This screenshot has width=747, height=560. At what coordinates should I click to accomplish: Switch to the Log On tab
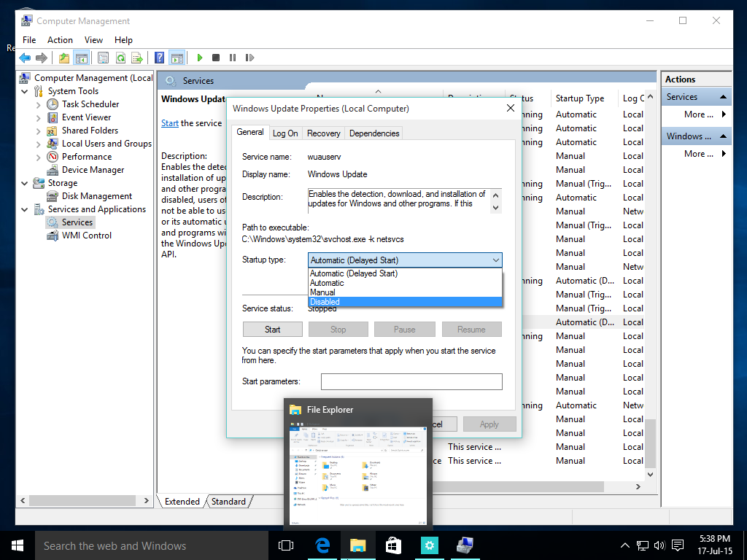point(285,133)
